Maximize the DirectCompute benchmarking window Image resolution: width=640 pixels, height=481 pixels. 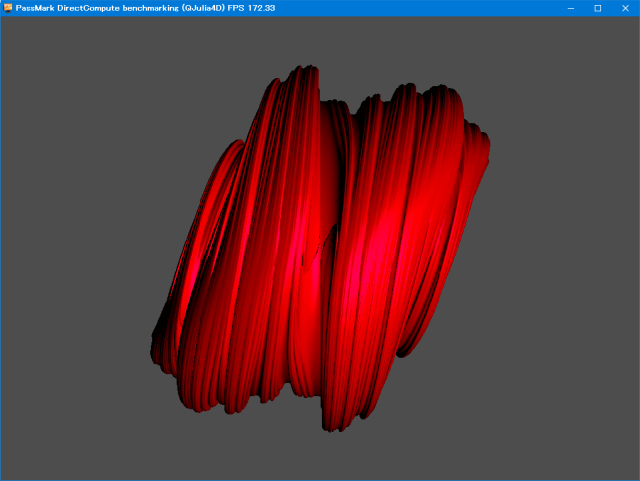click(x=598, y=8)
